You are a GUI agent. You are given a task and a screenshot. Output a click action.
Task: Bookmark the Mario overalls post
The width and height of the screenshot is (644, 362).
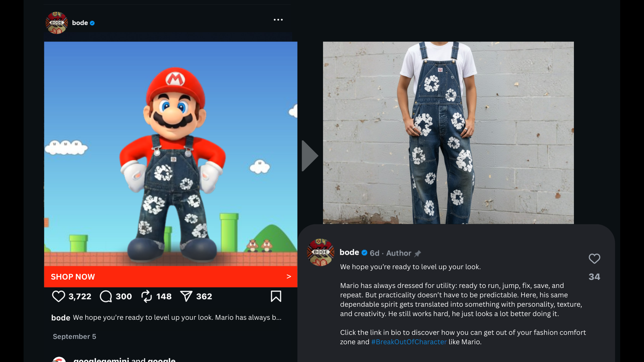click(276, 296)
